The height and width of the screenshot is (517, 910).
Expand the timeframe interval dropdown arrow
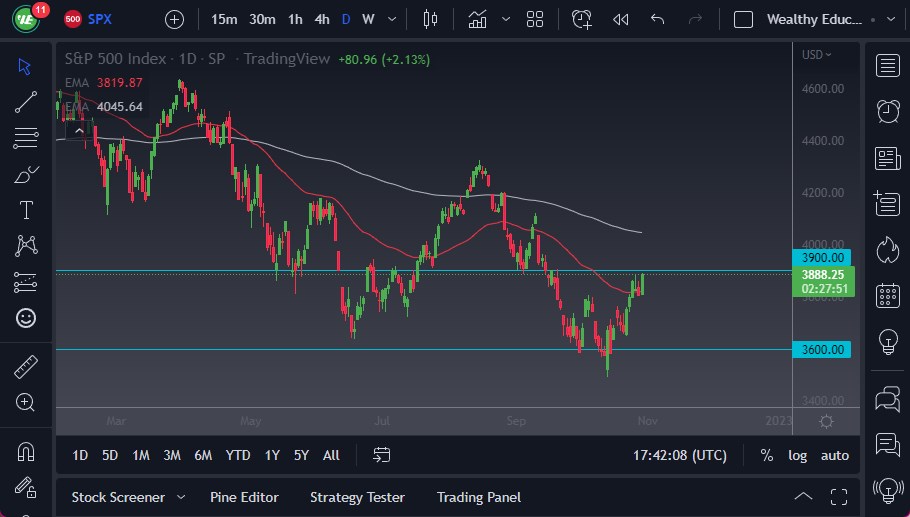tap(391, 19)
